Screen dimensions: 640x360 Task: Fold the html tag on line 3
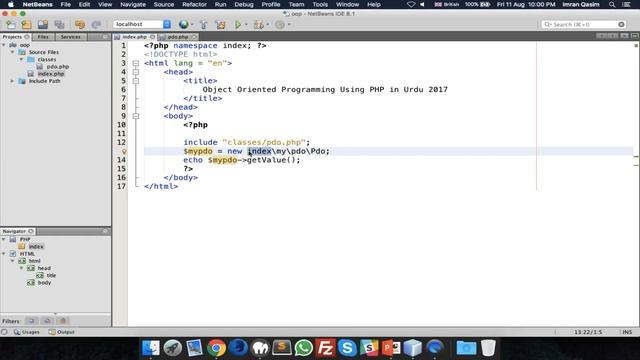[136, 63]
